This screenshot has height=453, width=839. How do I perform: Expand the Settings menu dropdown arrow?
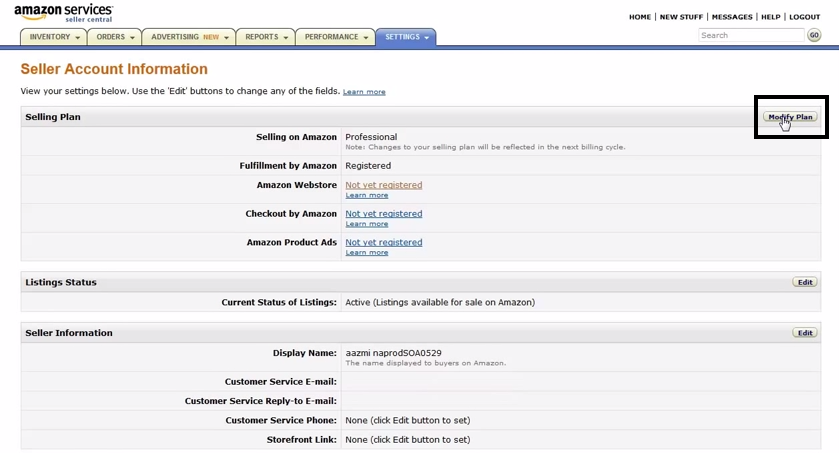tap(426, 37)
